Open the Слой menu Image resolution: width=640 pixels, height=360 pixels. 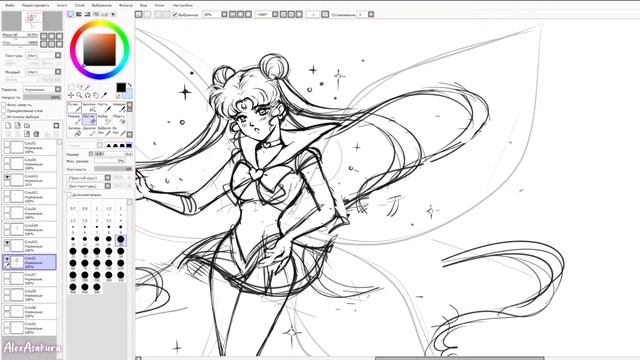tap(80, 5)
